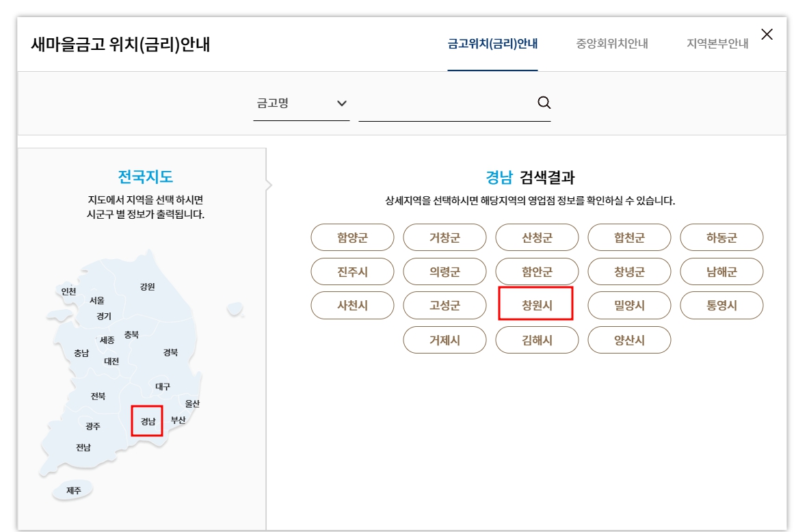Pick 통영시 in search results
Viewport: 796px width, 532px height.
[721, 305]
